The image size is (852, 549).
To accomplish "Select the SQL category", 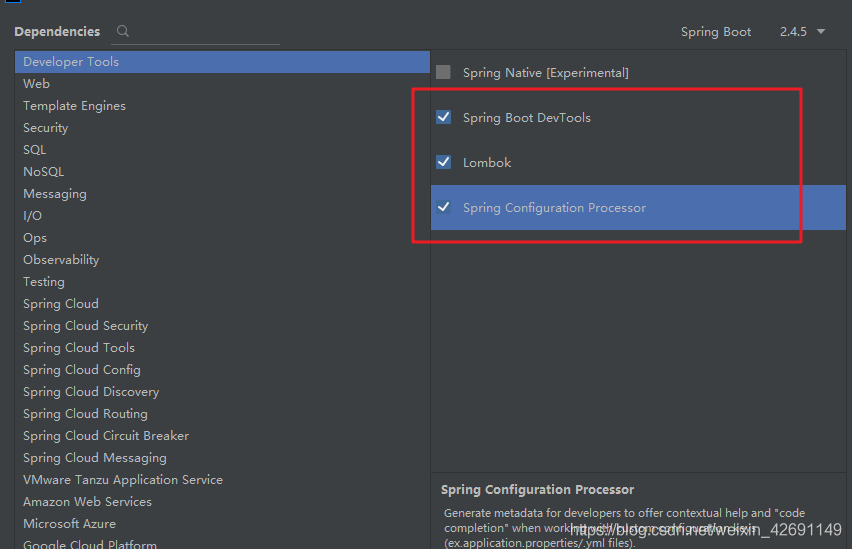I will point(35,150).
